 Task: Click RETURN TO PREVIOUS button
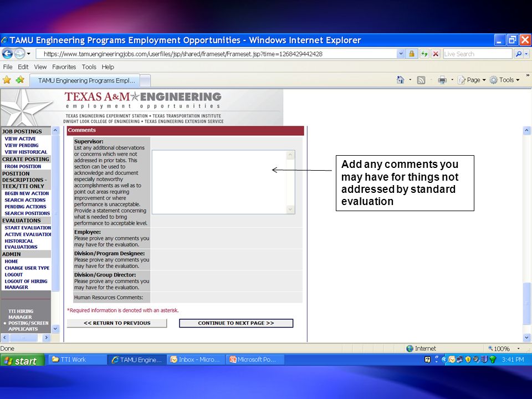117,323
